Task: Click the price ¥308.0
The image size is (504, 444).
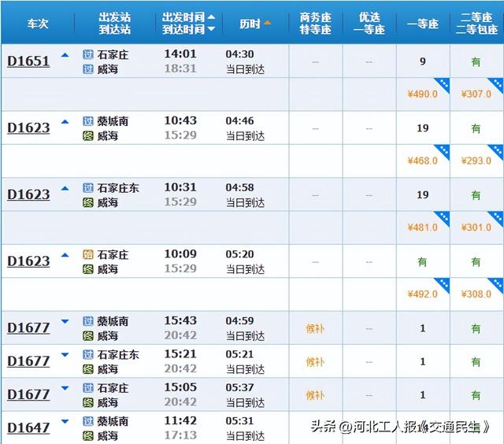Action: 476,294
